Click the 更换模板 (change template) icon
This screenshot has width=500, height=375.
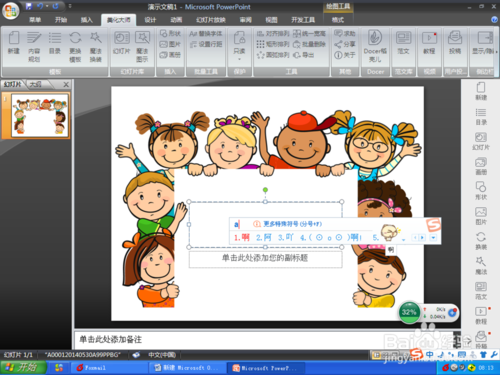pos(75,46)
